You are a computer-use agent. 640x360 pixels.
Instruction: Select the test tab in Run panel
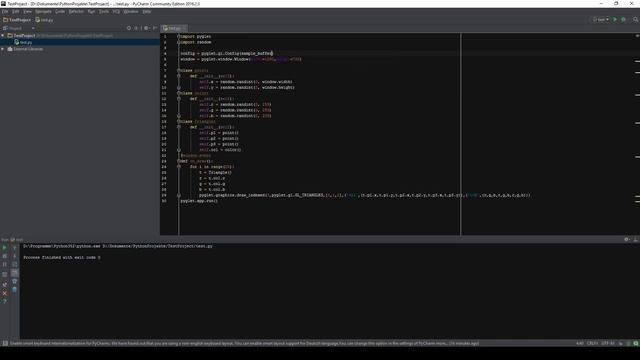[x=17, y=240]
